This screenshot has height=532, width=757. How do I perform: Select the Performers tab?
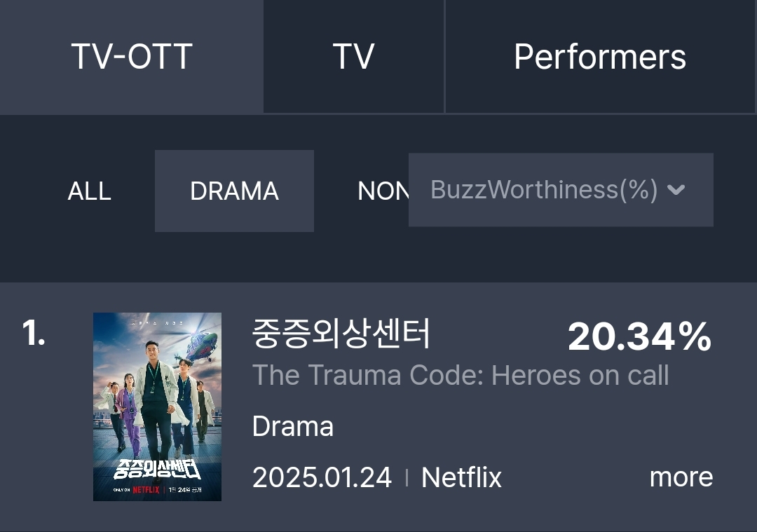pyautogui.click(x=600, y=57)
